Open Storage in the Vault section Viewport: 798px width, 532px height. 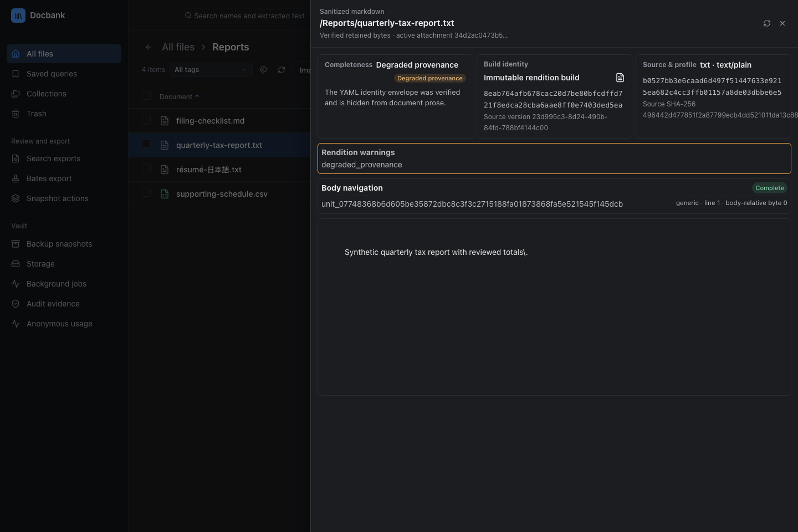(x=64, y=264)
